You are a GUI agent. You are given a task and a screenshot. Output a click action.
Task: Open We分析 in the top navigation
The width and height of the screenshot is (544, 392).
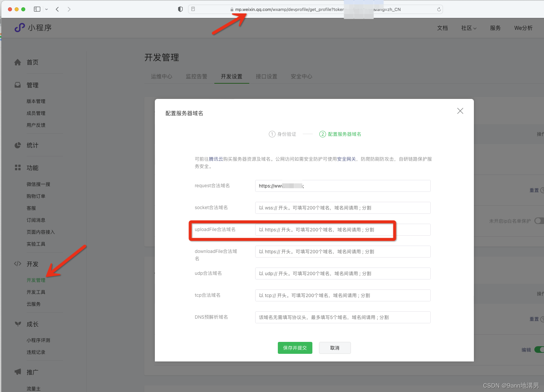point(523,28)
